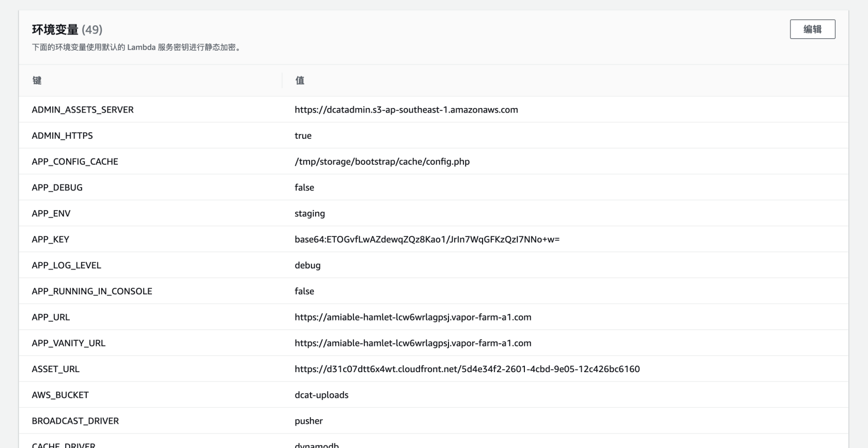Select the pusher value
The height and width of the screenshot is (448, 868).
[x=308, y=421]
